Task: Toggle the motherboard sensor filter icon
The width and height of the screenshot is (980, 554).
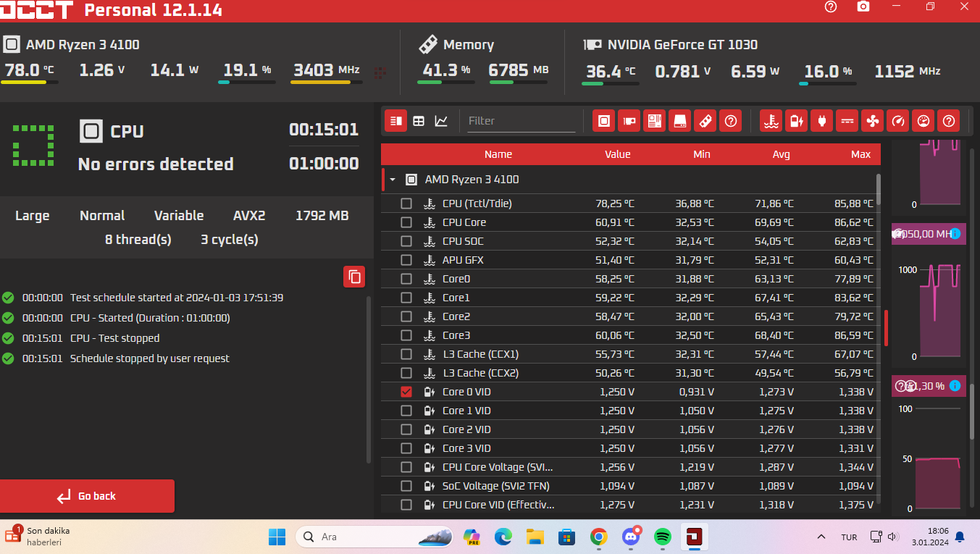Action: [x=655, y=121]
